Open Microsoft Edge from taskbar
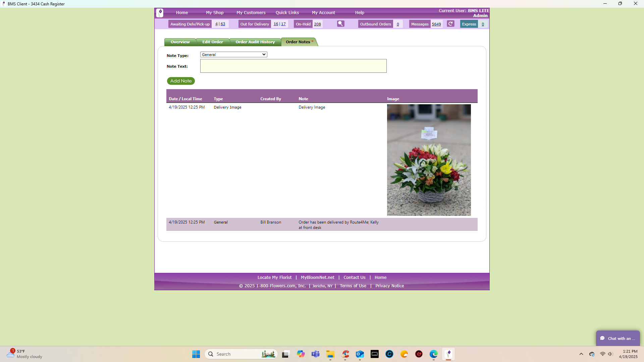This screenshot has width=644, height=362. click(x=433, y=354)
